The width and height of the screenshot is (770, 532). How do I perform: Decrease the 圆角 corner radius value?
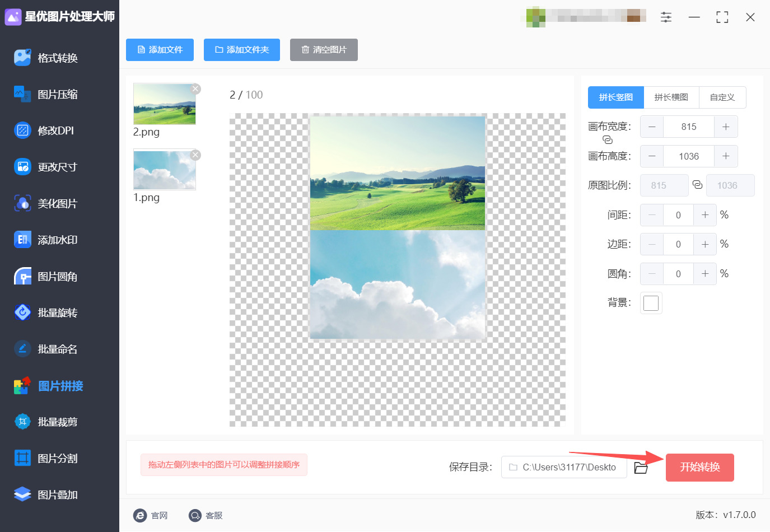(x=652, y=274)
